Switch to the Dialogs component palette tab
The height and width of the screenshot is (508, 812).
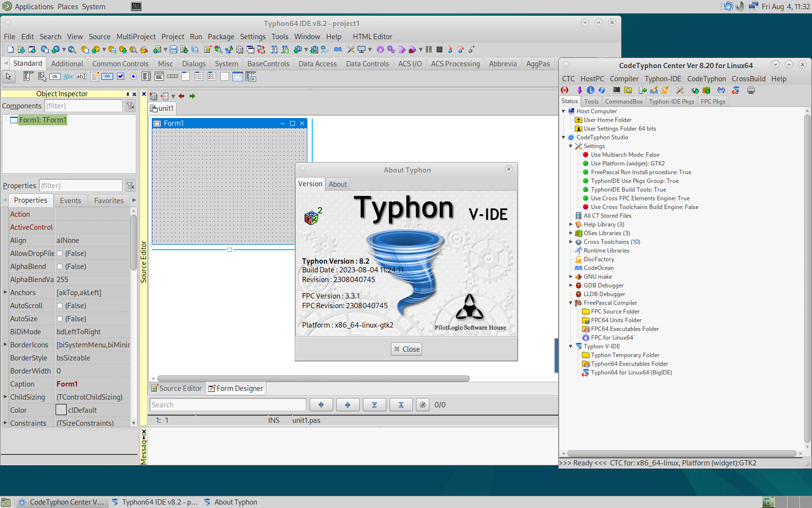point(194,64)
